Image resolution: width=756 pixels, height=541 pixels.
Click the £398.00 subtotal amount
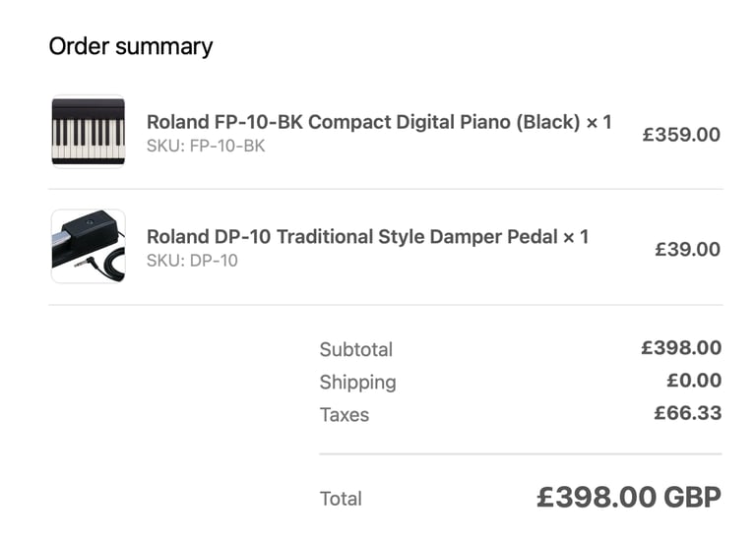click(681, 348)
